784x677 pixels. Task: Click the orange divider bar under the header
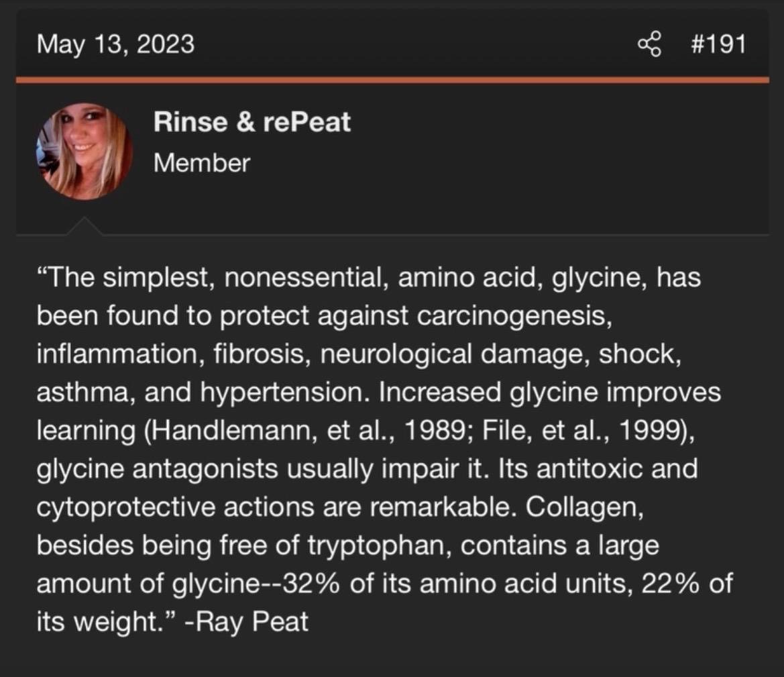pyautogui.click(x=392, y=80)
